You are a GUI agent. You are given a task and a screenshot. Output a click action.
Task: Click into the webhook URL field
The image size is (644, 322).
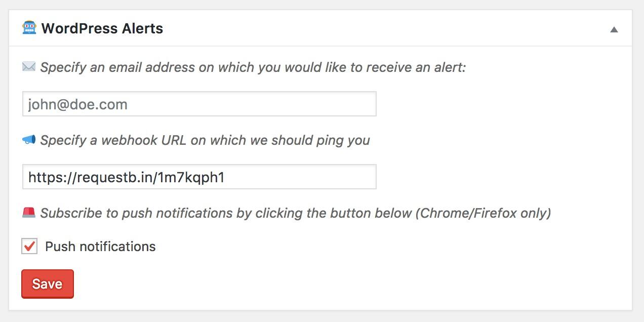(199, 177)
